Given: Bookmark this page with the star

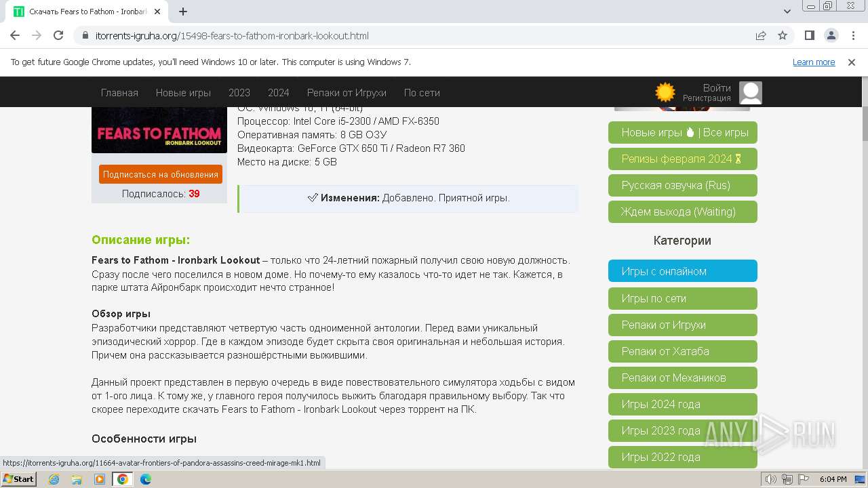Looking at the screenshot, I should (783, 35).
